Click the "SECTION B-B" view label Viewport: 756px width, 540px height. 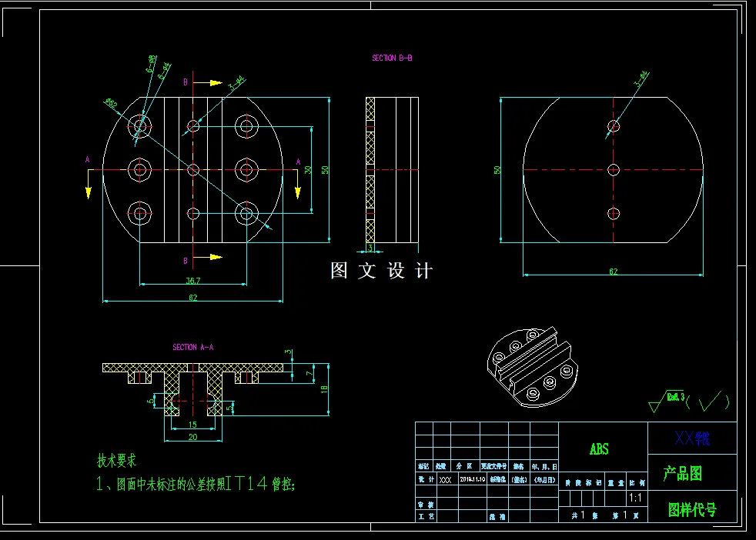click(x=392, y=58)
